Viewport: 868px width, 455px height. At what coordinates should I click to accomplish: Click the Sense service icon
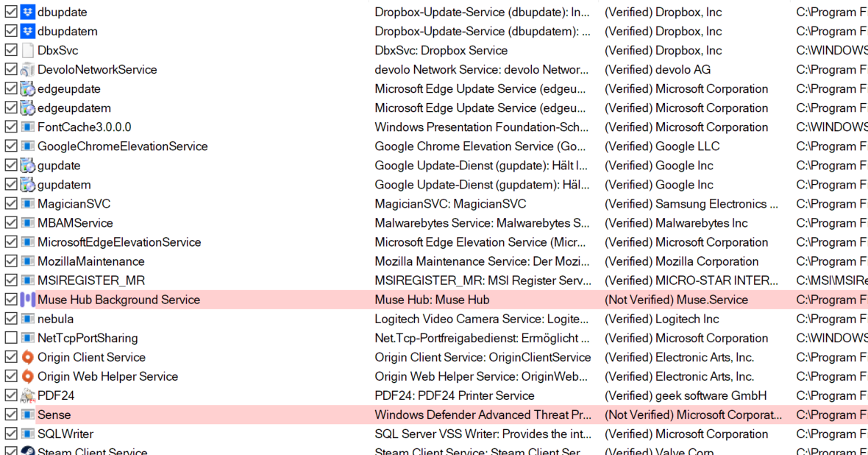(28, 415)
